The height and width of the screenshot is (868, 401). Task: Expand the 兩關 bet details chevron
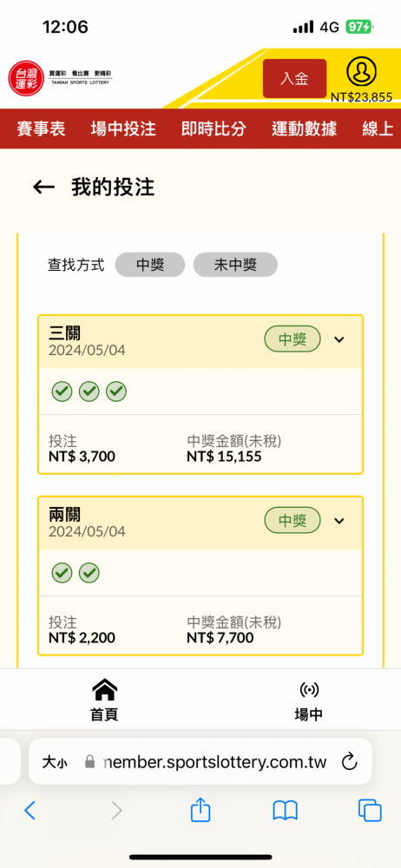339,521
